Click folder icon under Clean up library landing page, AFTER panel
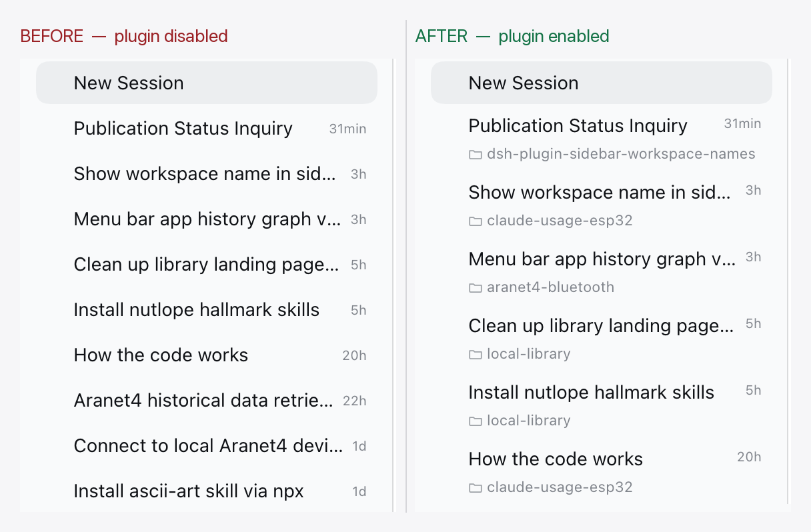Viewport: 811px width, 532px height. (x=476, y=355)
